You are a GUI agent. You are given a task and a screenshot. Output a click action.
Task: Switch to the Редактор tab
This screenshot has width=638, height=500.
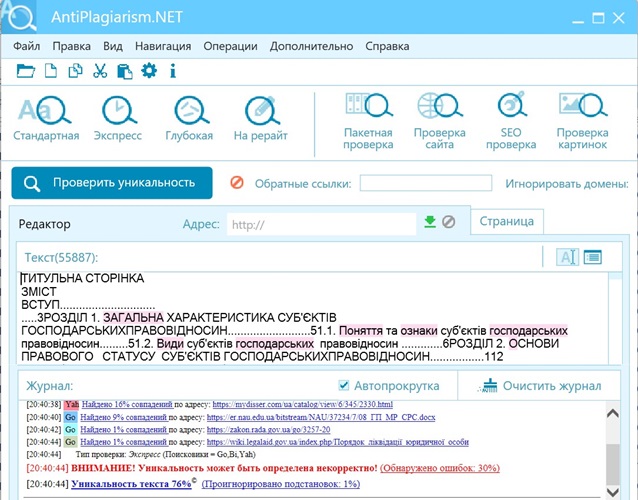pyautogui.click(x=44, y=224)
